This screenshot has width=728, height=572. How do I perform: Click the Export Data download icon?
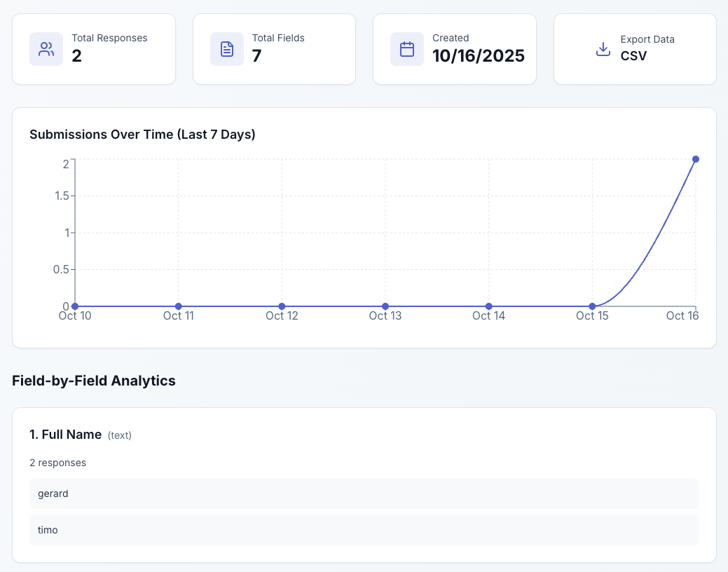(x=603, y=49)
